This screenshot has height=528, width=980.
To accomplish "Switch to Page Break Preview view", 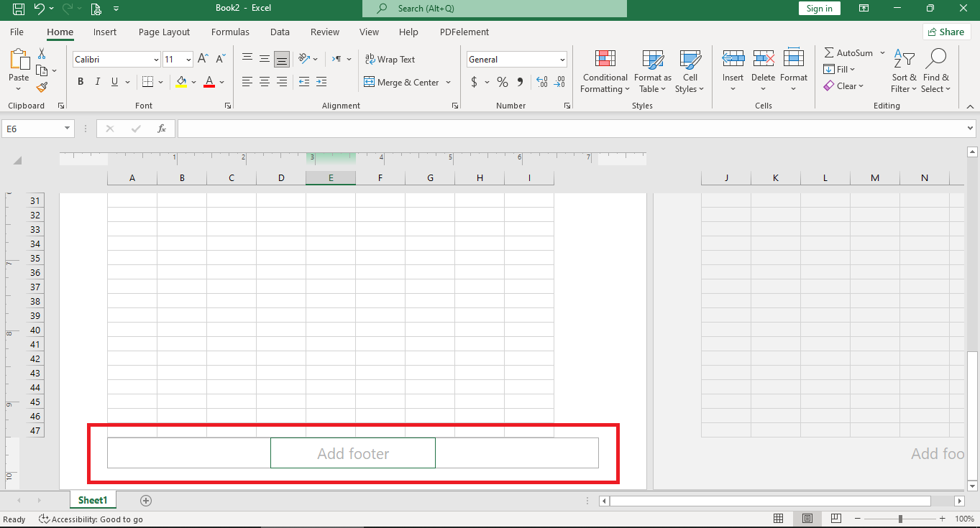I will 835,519.
